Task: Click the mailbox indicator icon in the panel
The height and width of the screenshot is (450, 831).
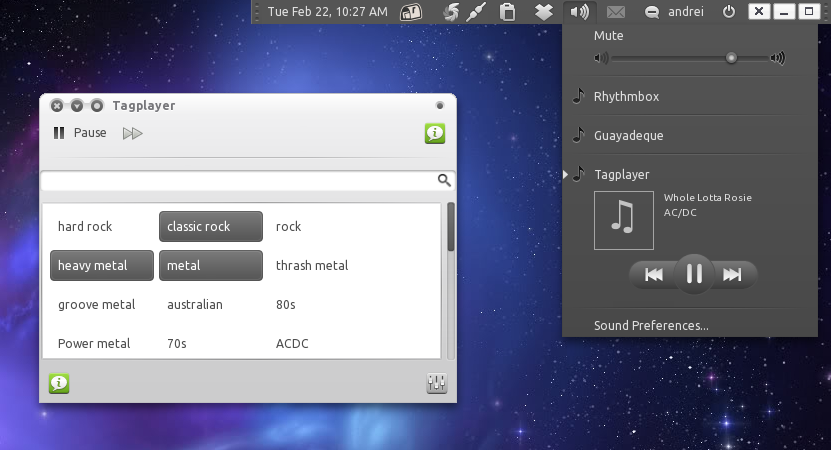Action: 411,12
